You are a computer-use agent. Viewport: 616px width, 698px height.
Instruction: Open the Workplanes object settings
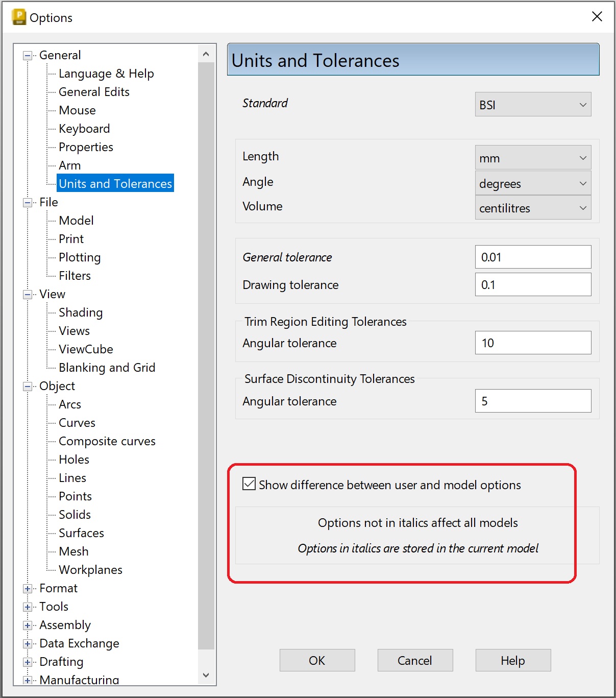[x=90, y=569]
